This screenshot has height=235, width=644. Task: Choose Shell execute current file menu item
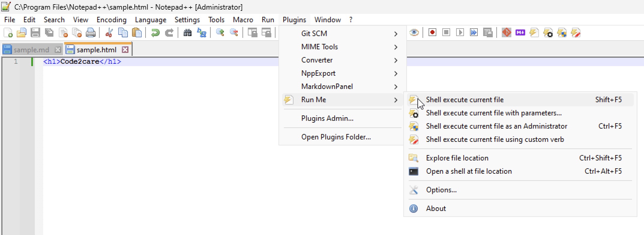pyautogui.click(x=520, y=100)
